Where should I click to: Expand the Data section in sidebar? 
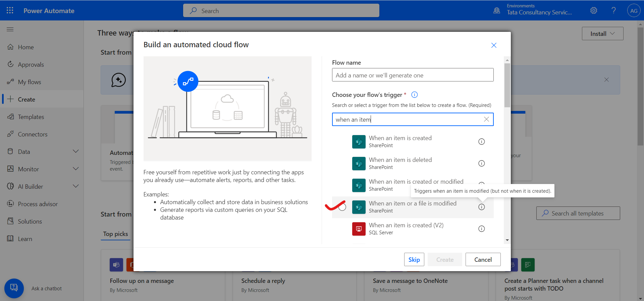tap(76, 152)
